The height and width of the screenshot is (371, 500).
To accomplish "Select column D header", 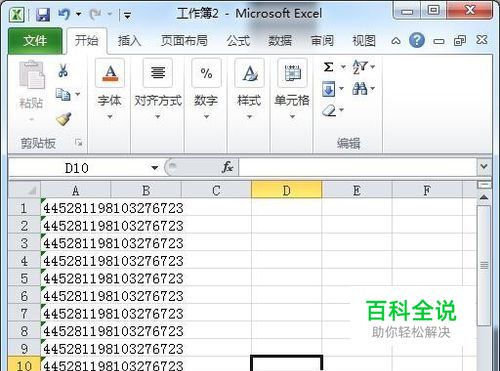I will [287, 191].
